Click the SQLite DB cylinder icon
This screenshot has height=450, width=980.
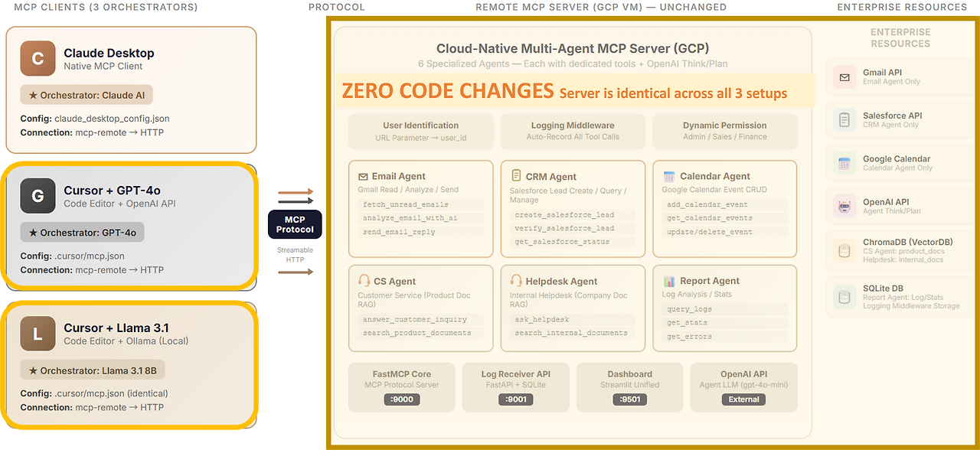point(844,296)
